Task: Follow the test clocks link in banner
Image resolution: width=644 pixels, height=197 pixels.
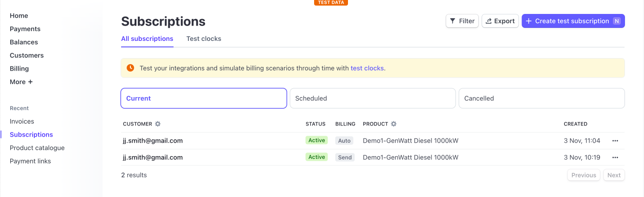Action: tap(367, 68)
